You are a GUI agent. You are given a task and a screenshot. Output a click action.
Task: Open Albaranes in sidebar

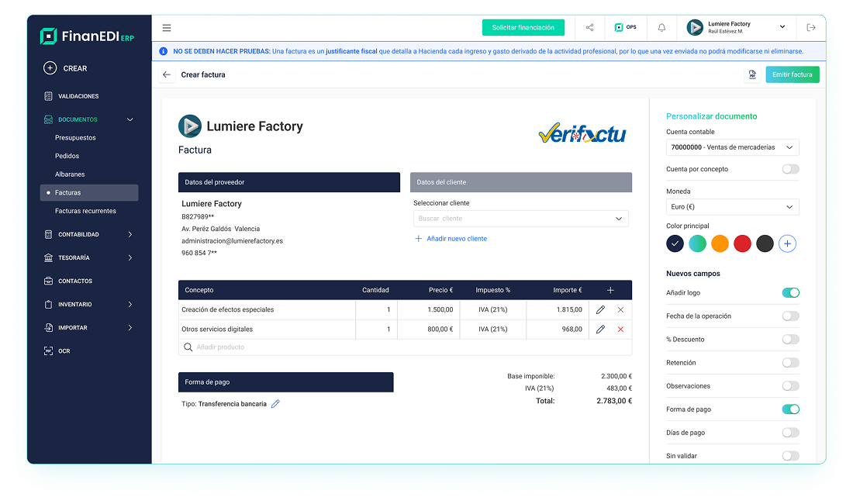pos(70,174)
